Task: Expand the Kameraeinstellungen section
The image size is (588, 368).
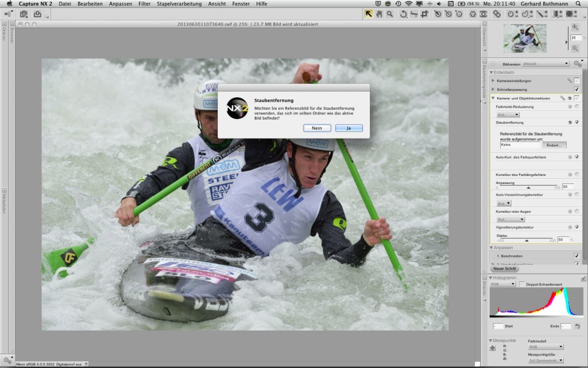Action: [x=493, y=80]
